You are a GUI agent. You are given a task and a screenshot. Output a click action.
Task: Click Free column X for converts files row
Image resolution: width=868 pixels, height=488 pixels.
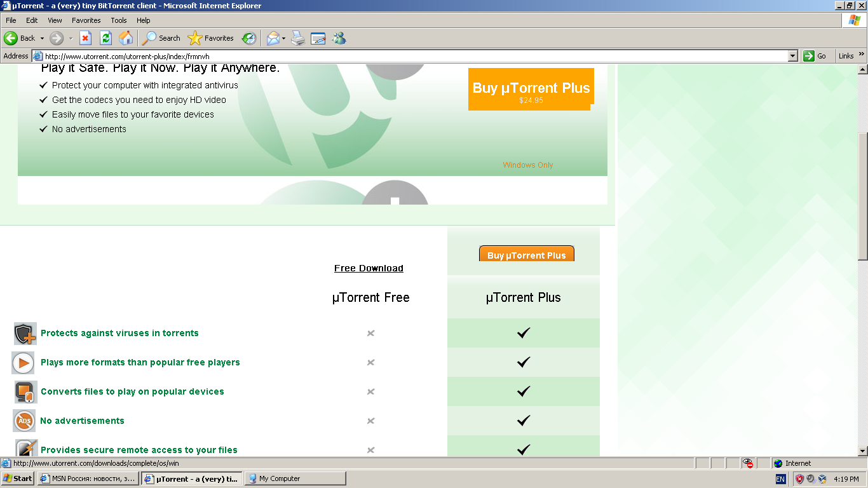[x=370, y=391]
